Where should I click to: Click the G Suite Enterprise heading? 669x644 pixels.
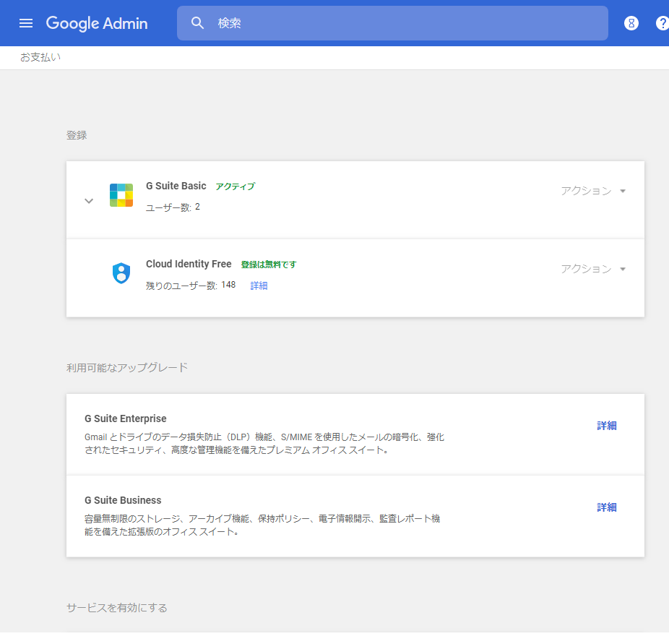[126, 418]
